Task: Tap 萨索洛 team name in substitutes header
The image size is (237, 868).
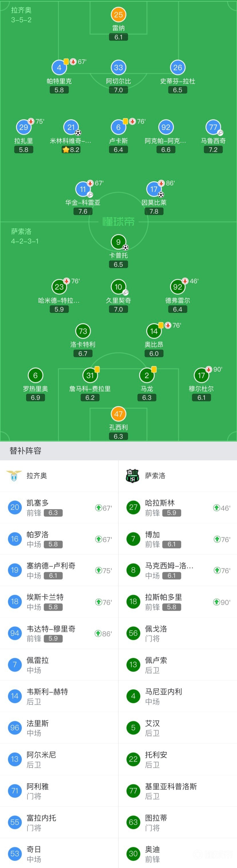Action: click(155, 476)
